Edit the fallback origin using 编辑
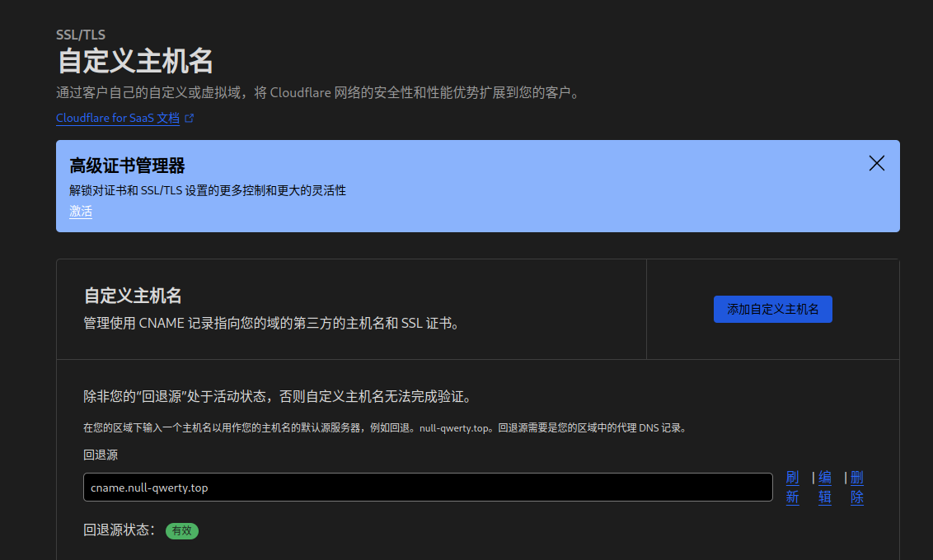933x560 pixels. [823, 487]
